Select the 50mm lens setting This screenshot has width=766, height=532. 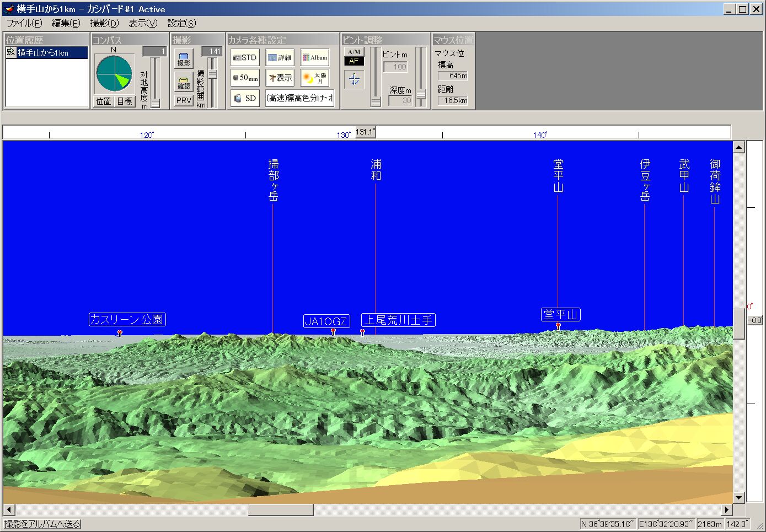point(245,78)
